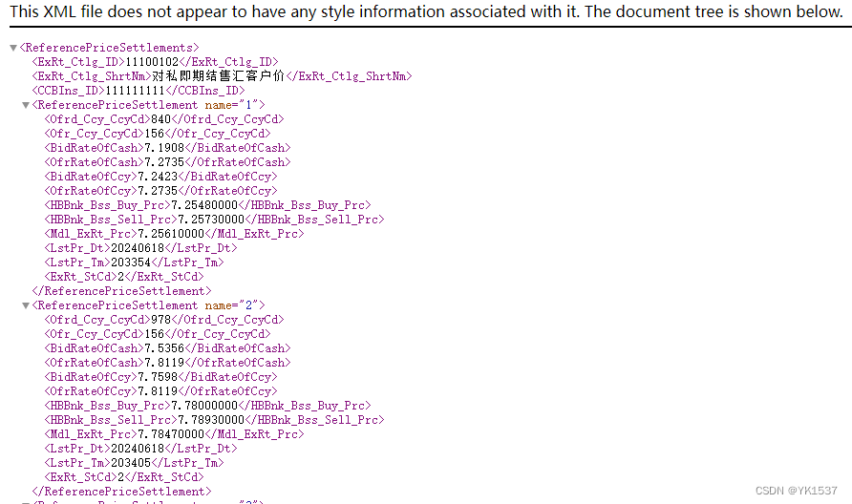Collapse the root ReferencePriceSettlements node
This screenshot has height=504, width=852.
pos(13,48)
